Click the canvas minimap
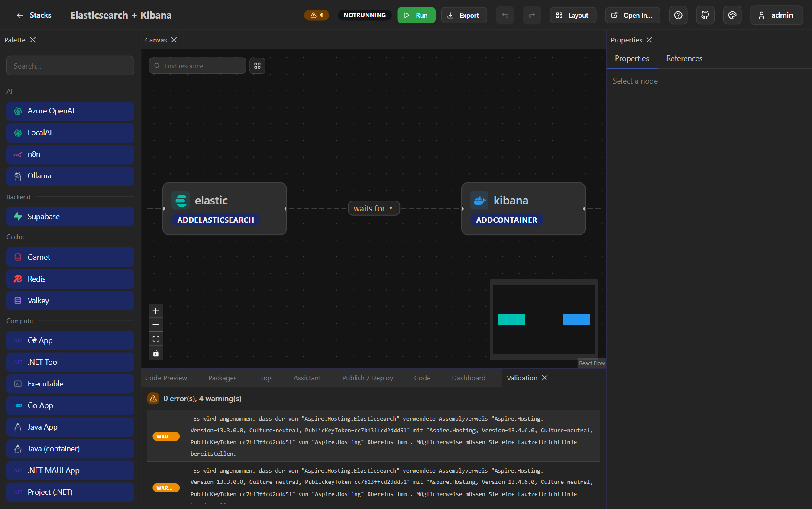 [544, 319]
